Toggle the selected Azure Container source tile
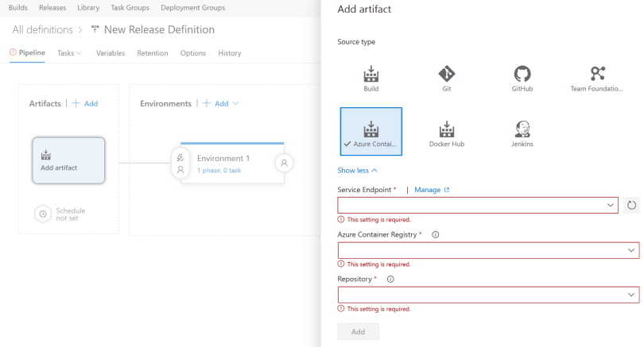The image size is (644, 347). click(x=370, y=132)
